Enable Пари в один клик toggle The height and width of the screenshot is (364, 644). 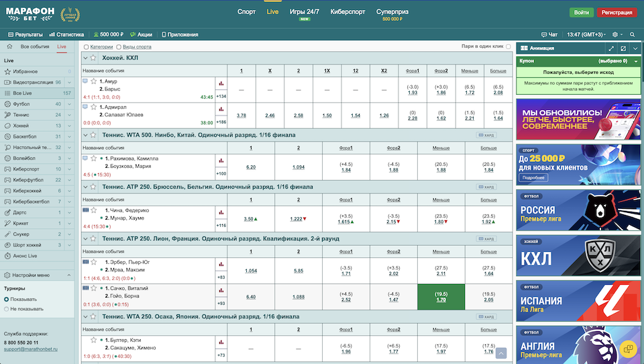508,46
